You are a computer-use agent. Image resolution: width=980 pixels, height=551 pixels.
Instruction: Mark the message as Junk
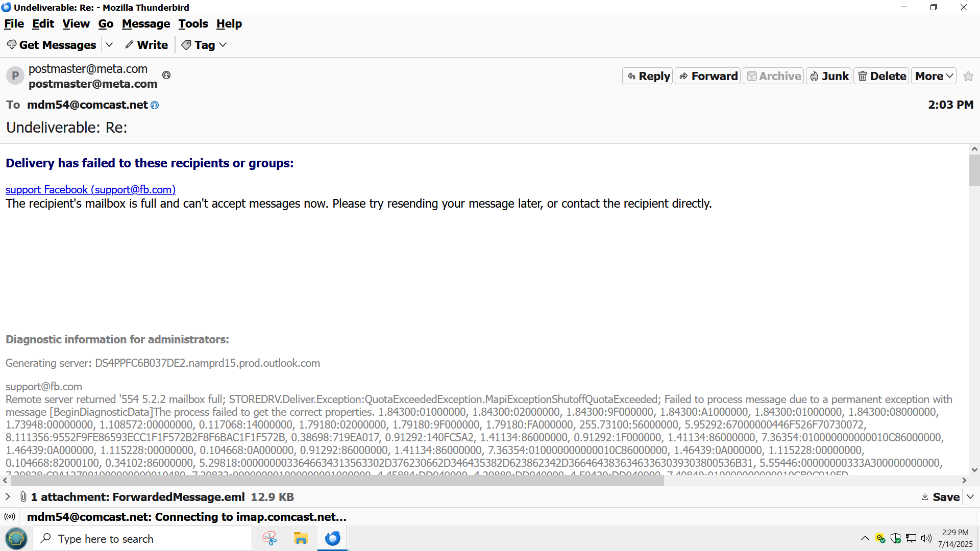[829, 76]
